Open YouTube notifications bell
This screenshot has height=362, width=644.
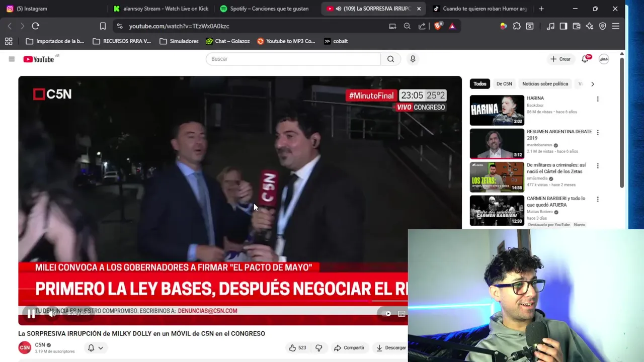[585, 59]
